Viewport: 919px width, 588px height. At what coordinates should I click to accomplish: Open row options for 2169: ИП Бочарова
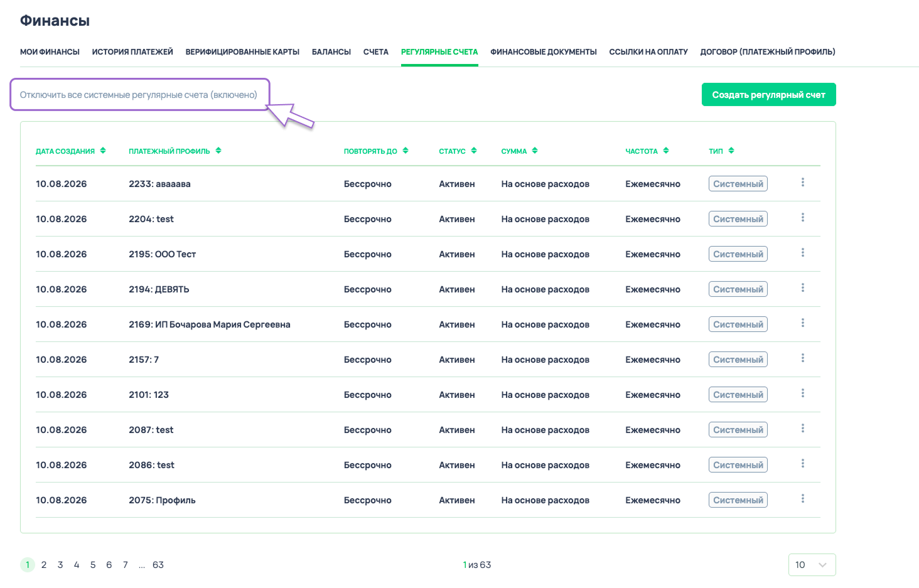click(803, 323)
